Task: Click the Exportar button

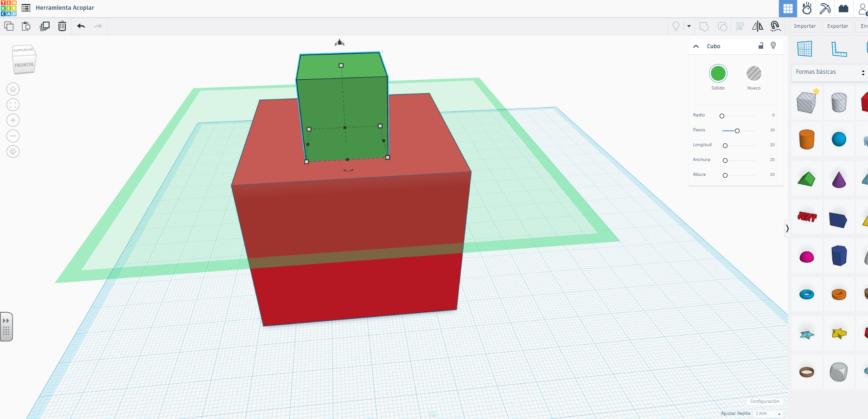Action: [x=837, y=26]
